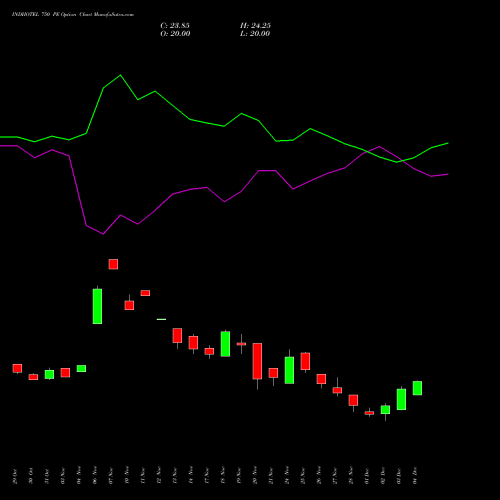Screen dimensions: 500x500
Task: Click the INDHOTEL 750 PE Option chart title
Action: click(x=73, y=15)
